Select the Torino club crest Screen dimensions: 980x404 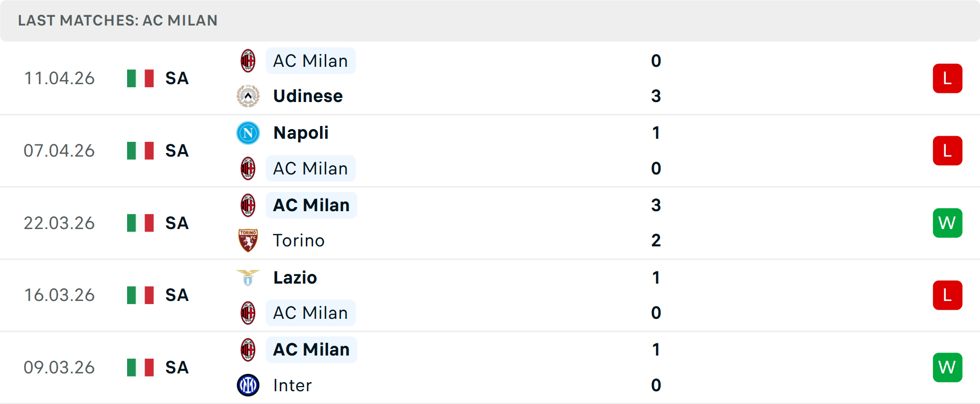point(248,240)
